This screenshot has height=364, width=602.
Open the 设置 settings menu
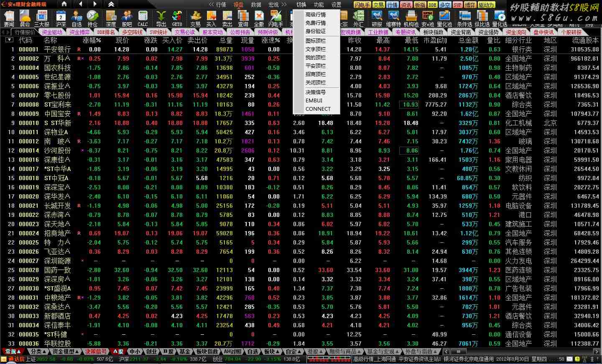click(336, 5)
